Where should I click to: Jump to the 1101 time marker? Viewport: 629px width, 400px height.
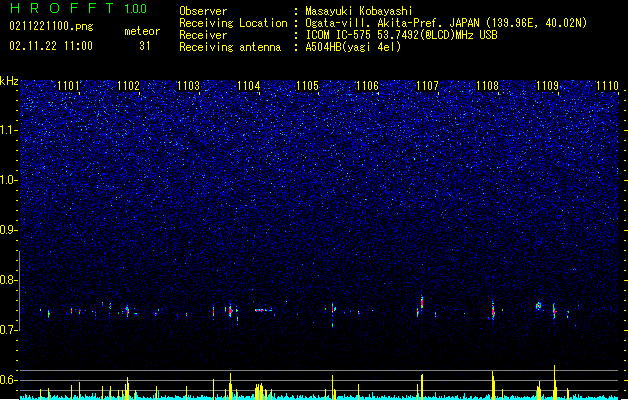tap(68, 86)
